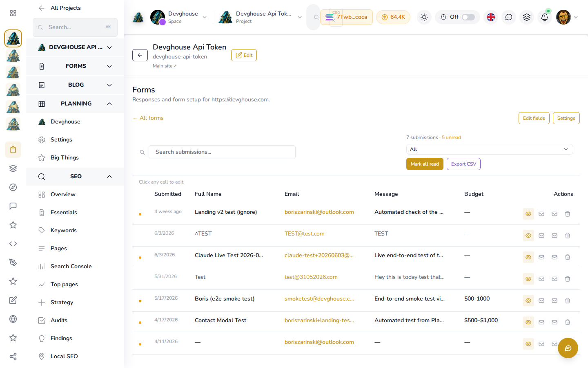Toggle the Off switch in header
The width and height of the screenshot is (588, 368).
(x=468, y=17)
